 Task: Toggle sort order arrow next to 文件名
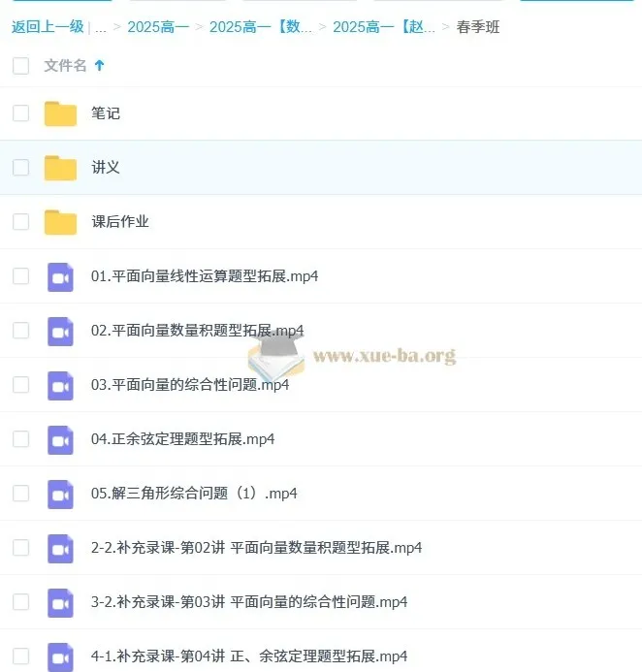coord(100,65)
